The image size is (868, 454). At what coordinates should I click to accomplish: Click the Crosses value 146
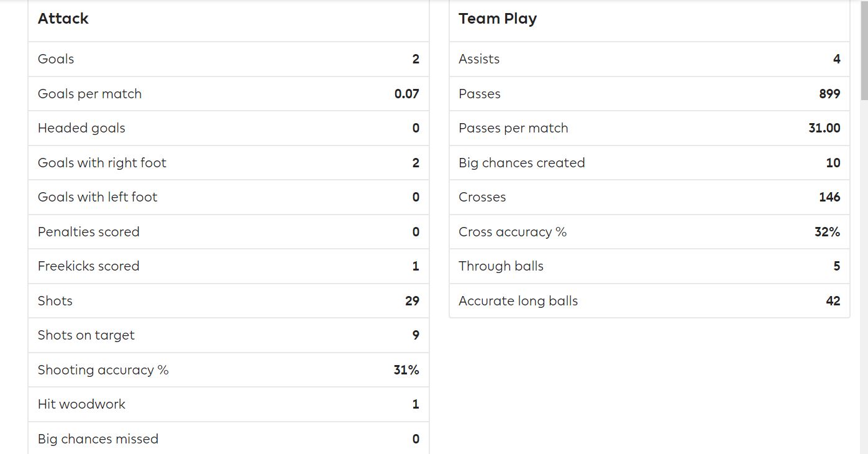(829, 197)
